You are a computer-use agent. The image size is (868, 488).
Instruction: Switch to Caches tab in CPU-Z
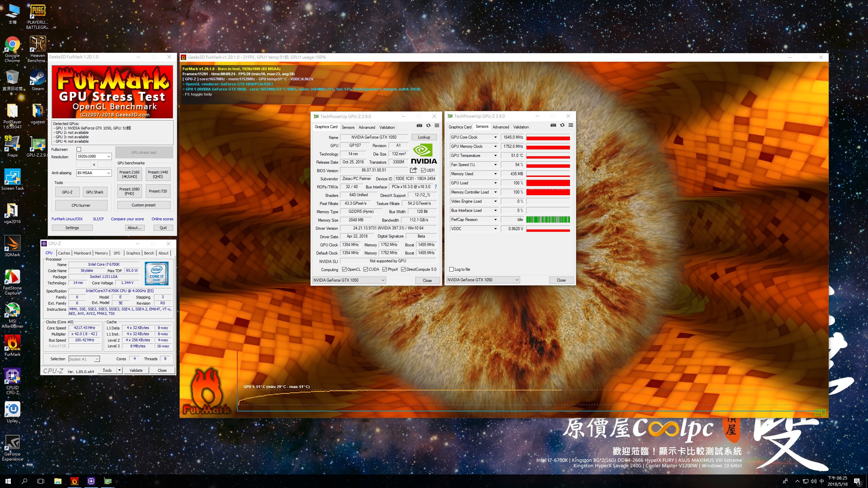pos(64,253)
